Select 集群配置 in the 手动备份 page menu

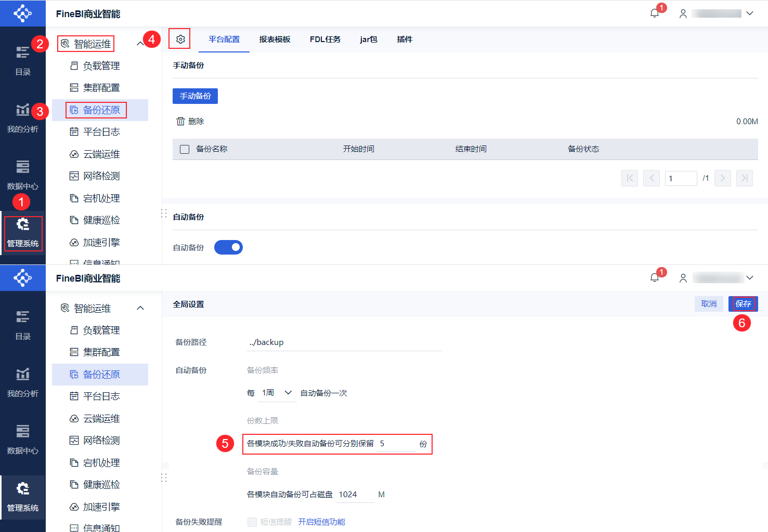[100, 88]
